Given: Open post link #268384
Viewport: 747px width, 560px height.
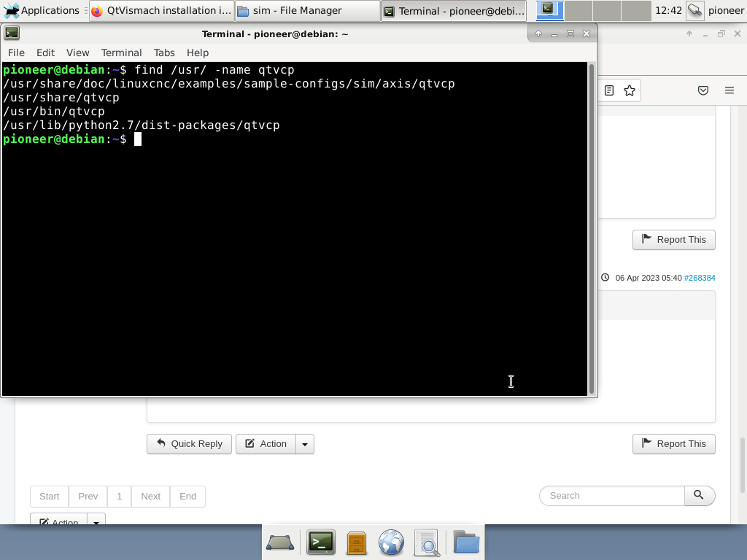Looking at the screenshot, I should pos(700,278).
